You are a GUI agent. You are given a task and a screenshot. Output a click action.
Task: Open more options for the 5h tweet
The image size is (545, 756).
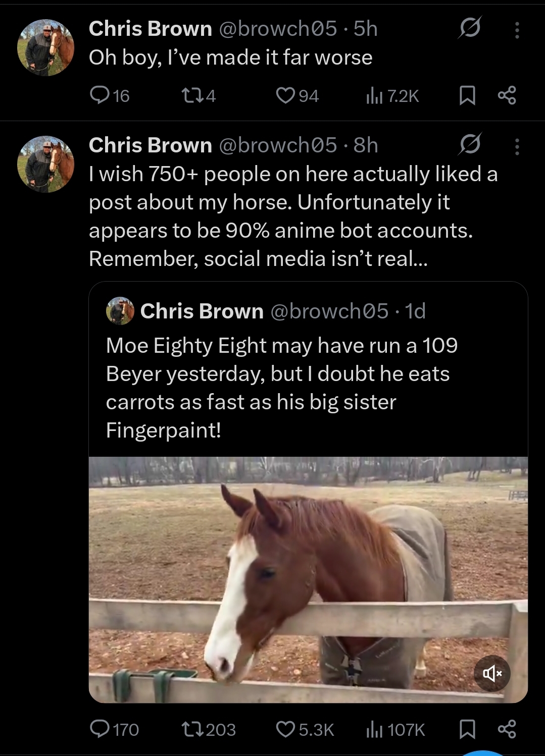[517, 30]
